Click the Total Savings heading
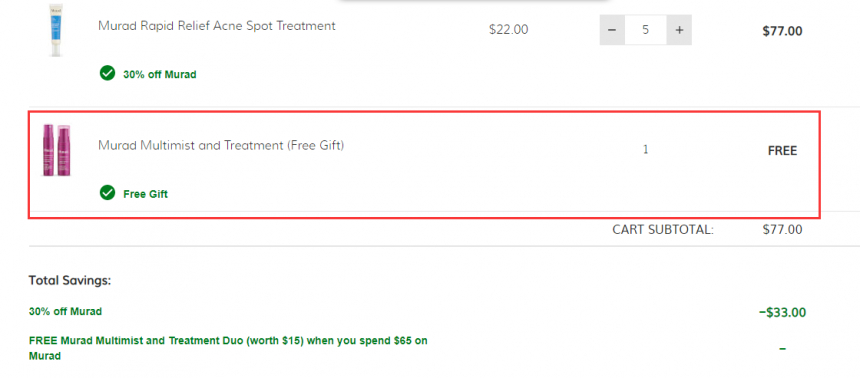 coord(70,280)
